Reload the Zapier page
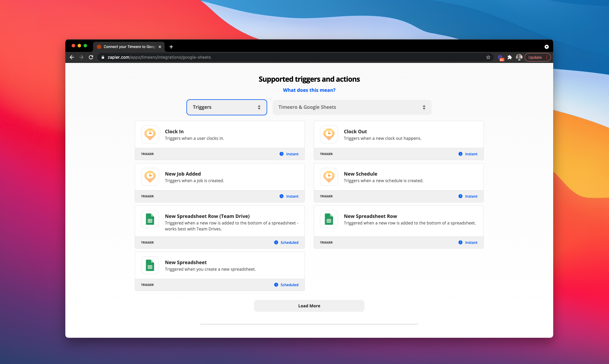 pyautogui.click(x=91, y=57)
